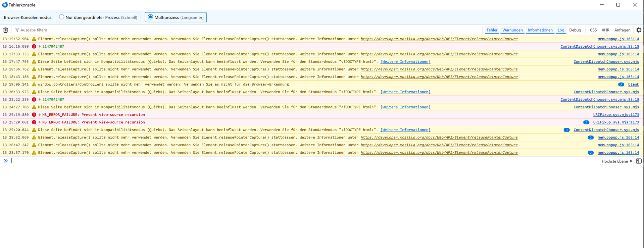
Task: Click error icon at 13:16:16.080 row
Action: 34,46
